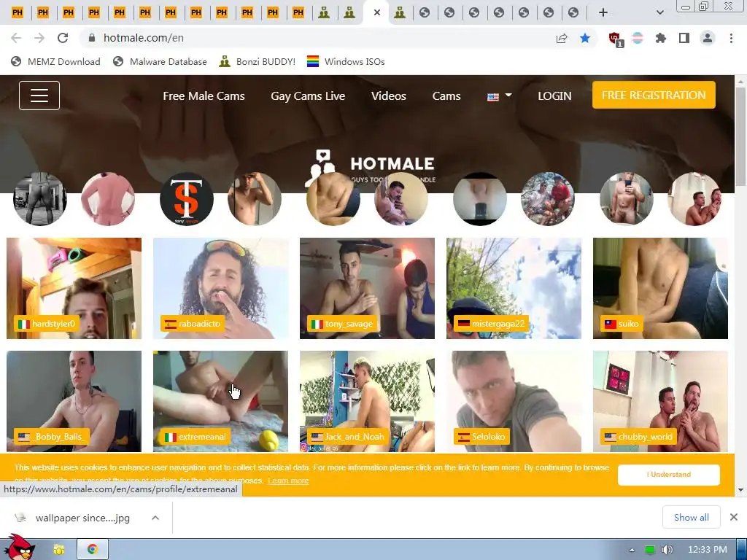
Task: Close the active tab
Action: coord(377,12)
